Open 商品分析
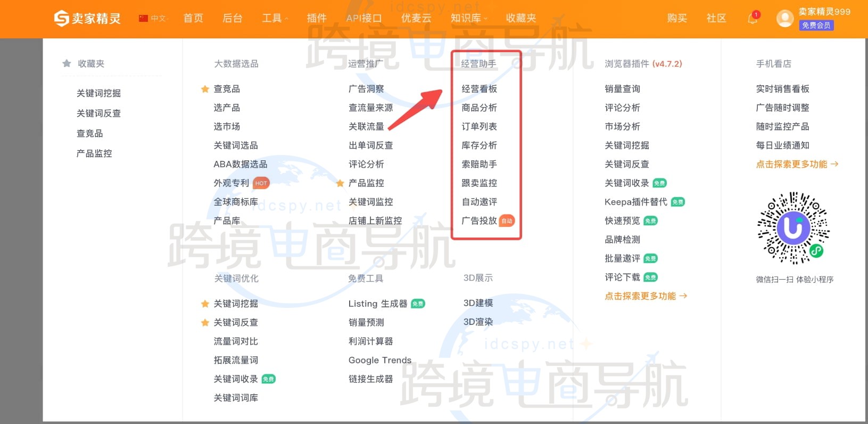This screenshot has height=424, width=868. [480, 108]
